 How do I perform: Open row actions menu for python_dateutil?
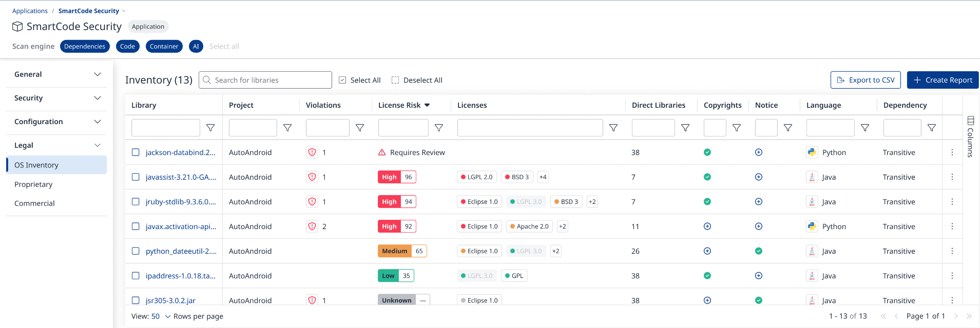(952, 251)
